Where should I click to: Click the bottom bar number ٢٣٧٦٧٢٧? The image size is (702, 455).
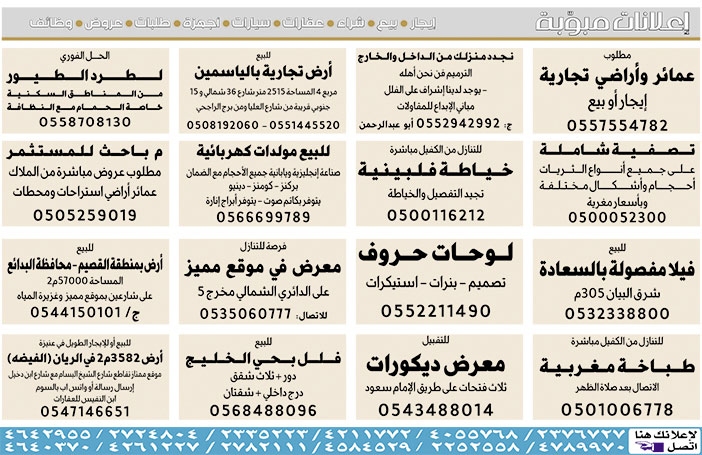coord(581,434)
